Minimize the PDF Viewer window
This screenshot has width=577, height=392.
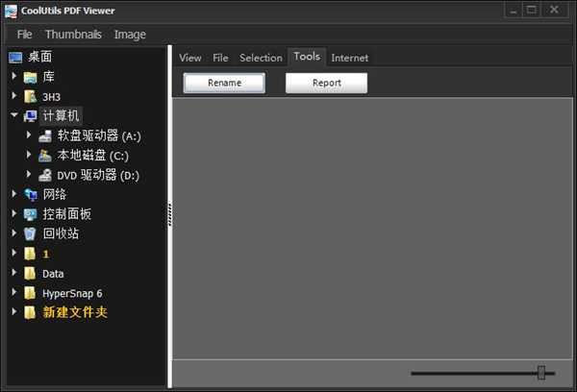pyautogui.click(x=513, y=11)
